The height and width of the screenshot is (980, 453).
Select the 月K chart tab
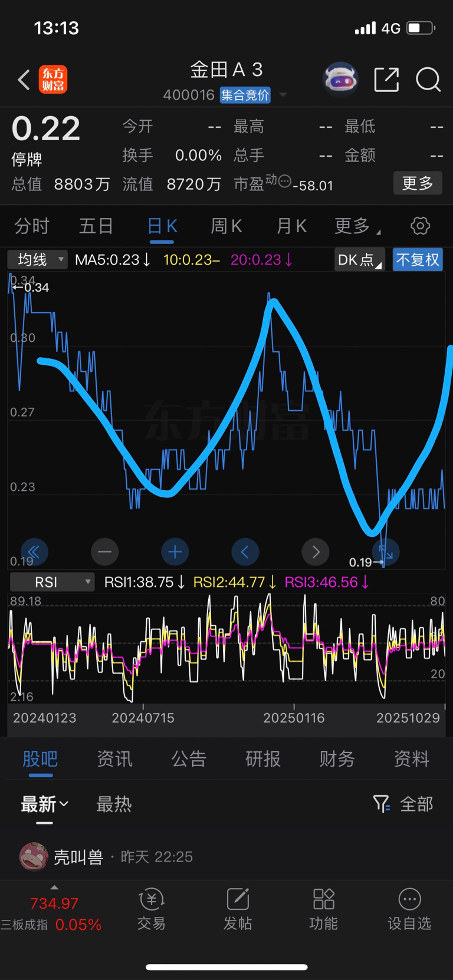(291, 226)
